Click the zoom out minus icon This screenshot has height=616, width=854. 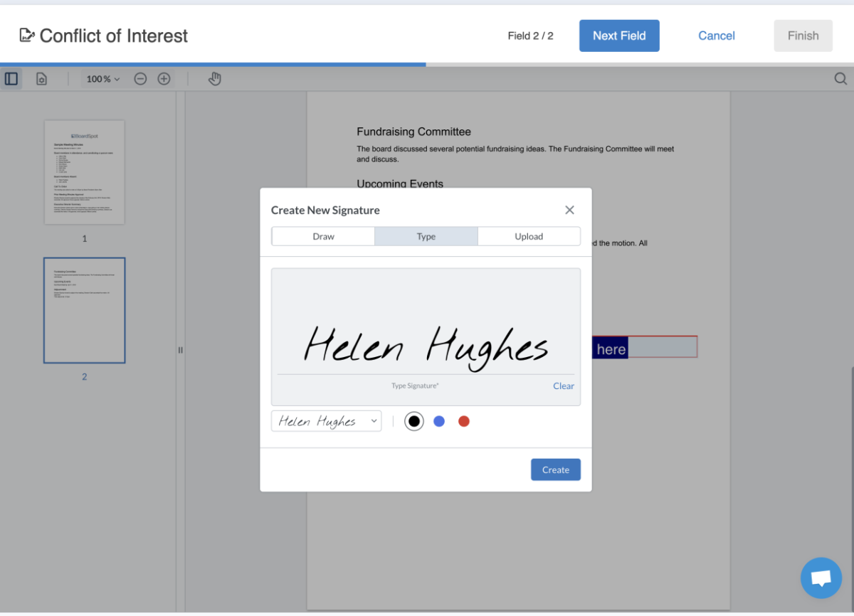[139, 78]
